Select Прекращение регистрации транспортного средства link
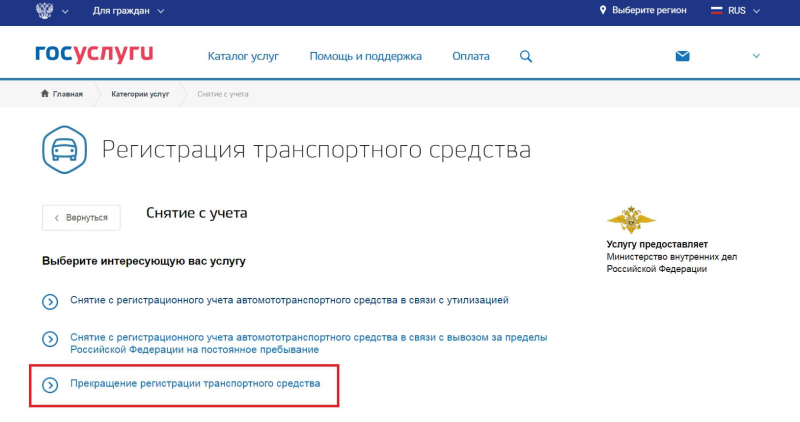 point(195,384)
